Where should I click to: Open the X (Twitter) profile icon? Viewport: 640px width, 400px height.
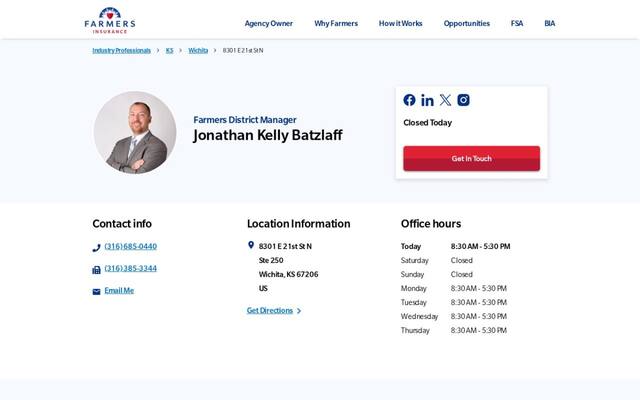point(445,100)
